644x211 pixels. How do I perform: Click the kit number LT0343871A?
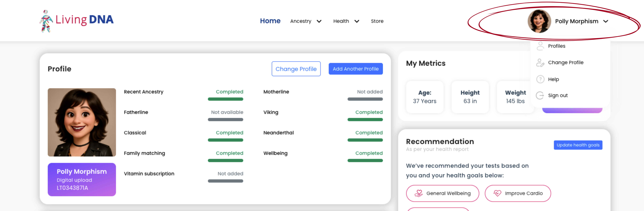coord(72,188)
